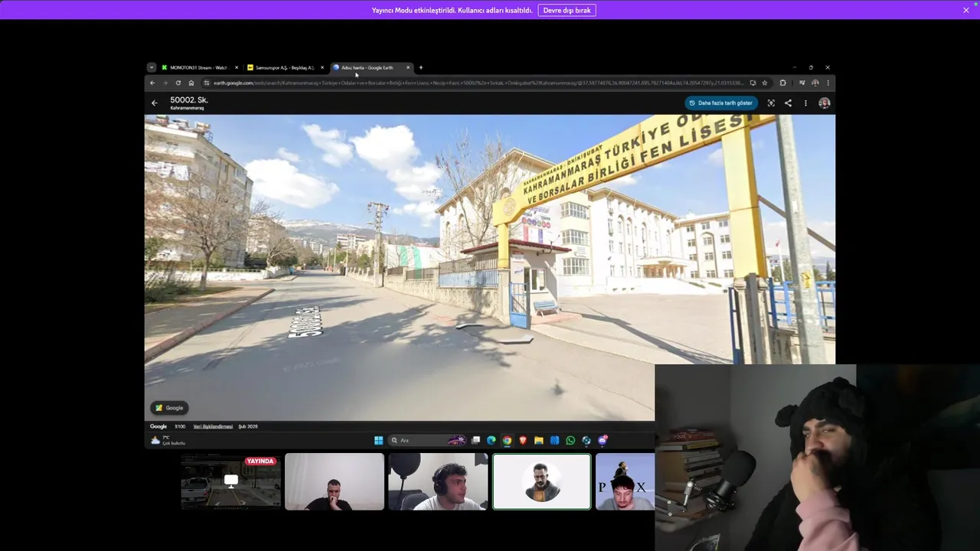
Task: Click the 'Şub 2025' imagery date text
Action: click(x=248, y=426)
